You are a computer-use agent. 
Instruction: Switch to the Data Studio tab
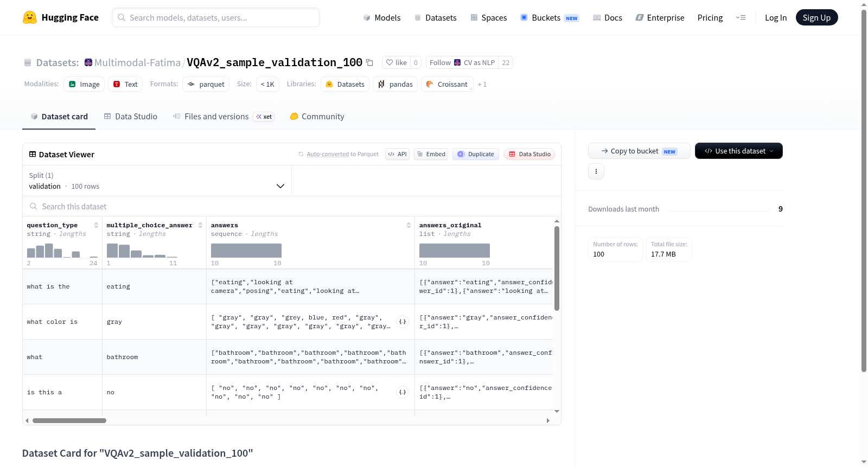pyautogui.click(x=131, y=116)
